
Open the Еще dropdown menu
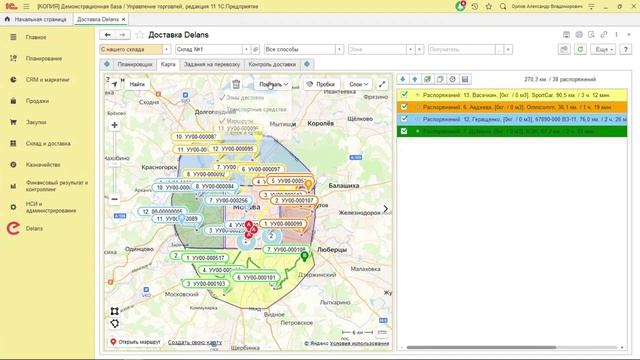click(x=603, y=49)
